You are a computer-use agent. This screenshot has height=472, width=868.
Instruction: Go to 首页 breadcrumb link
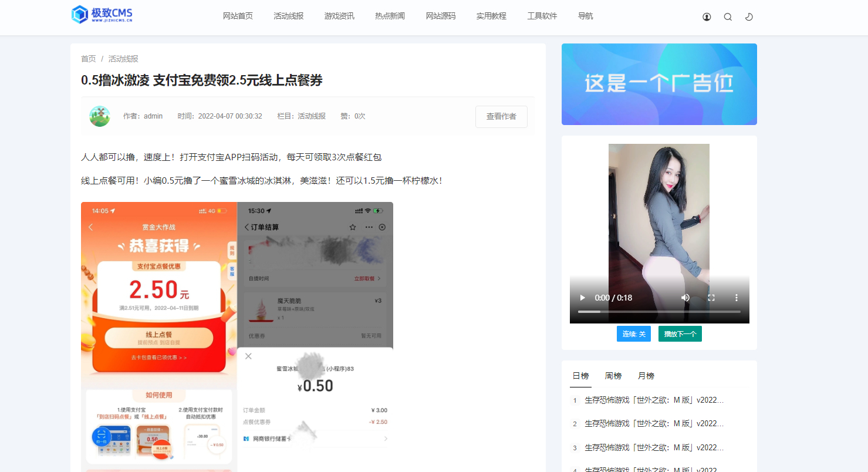coord(89,59)
